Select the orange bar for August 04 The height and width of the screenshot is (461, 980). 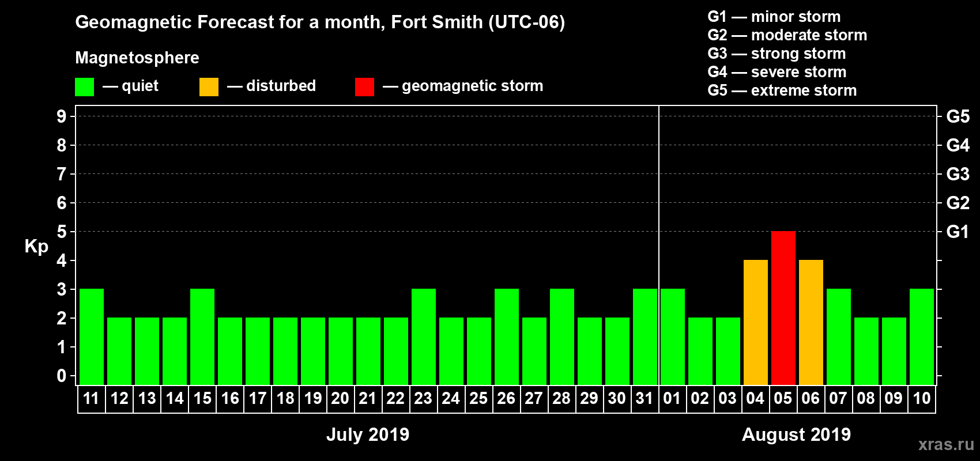click(756, 323)
